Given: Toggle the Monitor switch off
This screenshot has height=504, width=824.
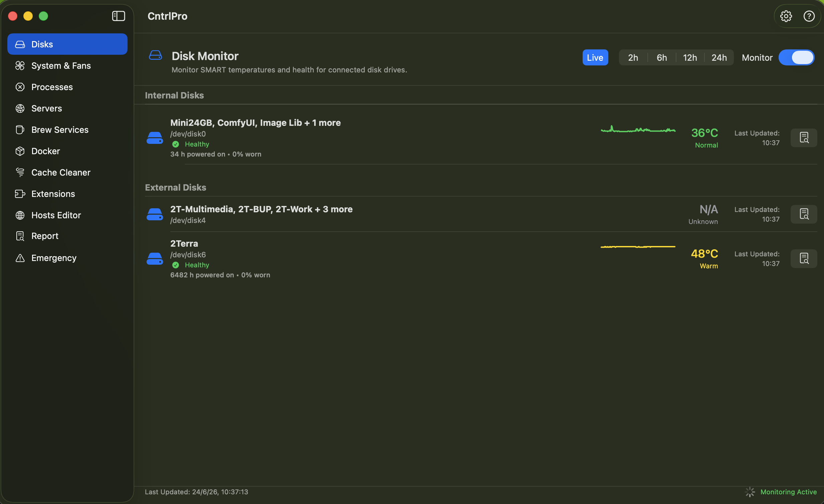Looking at the screenshot, I should (796, 57).
